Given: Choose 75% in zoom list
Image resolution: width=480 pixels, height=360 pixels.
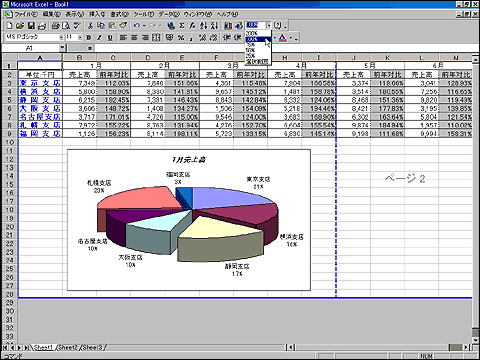Looking at the screenshot, I should [x=258, y=45].
